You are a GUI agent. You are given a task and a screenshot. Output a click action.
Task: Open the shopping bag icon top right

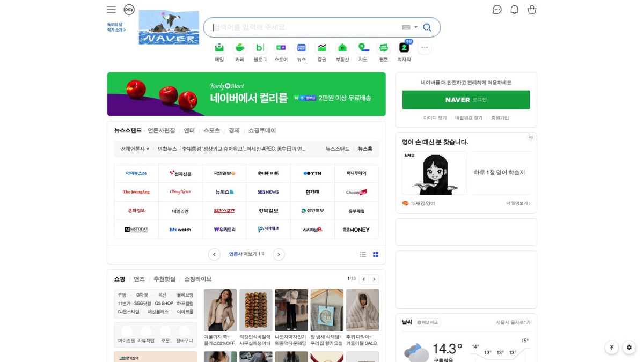(x=532, y=9)
